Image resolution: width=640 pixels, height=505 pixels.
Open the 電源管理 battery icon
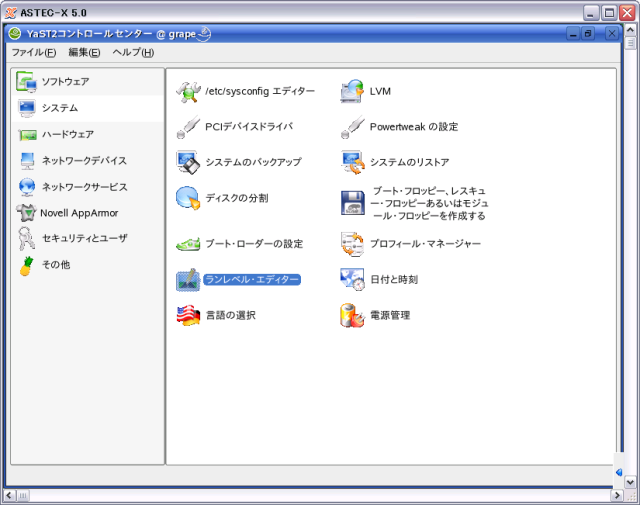pos(352,316)
